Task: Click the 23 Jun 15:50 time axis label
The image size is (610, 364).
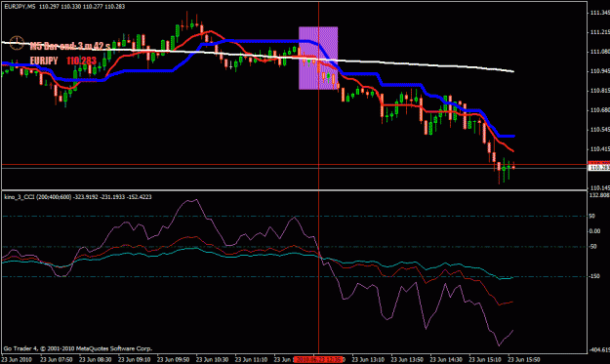Action: pos(524,360)
